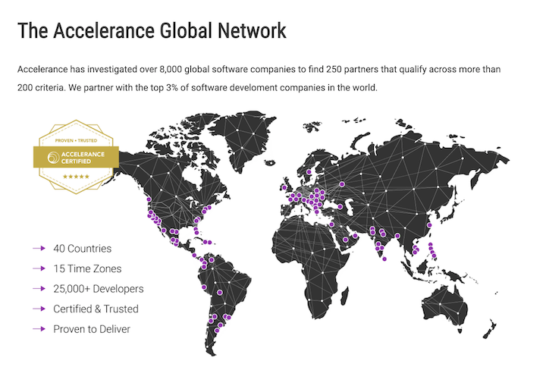Click the text 25,000+ Developers
Image resolution: width=546 pixels, height=392 pixels.
(x=98, y=289)
